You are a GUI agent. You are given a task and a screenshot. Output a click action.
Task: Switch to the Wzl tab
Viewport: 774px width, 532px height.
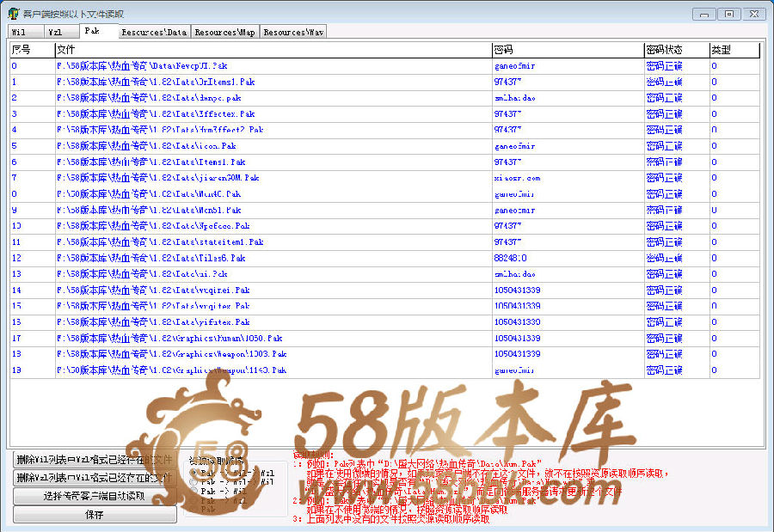point(61,32)
